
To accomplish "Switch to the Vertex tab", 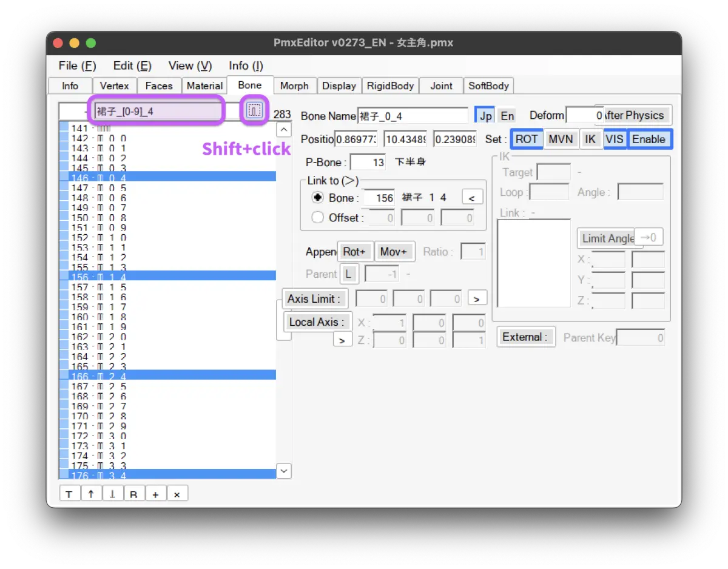I will pyautogui.click(x=115, y=86).
